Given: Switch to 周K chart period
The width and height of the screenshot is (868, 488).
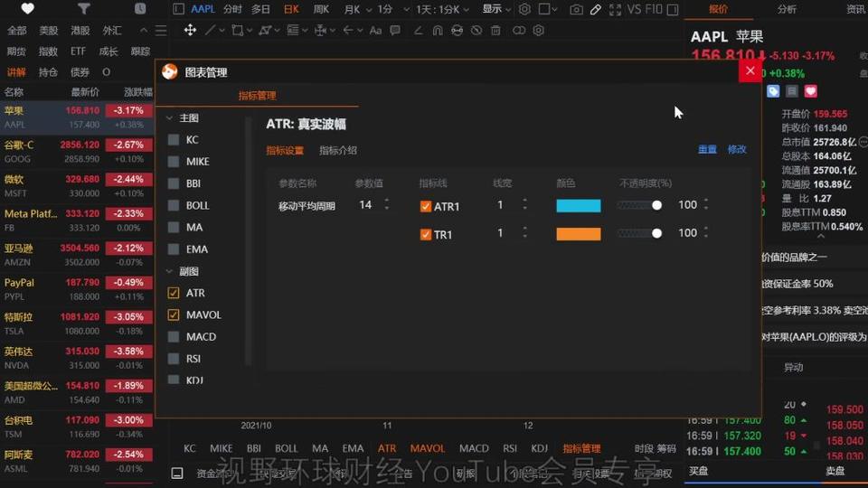Looking at the screenshot, I should click(321, 9).
